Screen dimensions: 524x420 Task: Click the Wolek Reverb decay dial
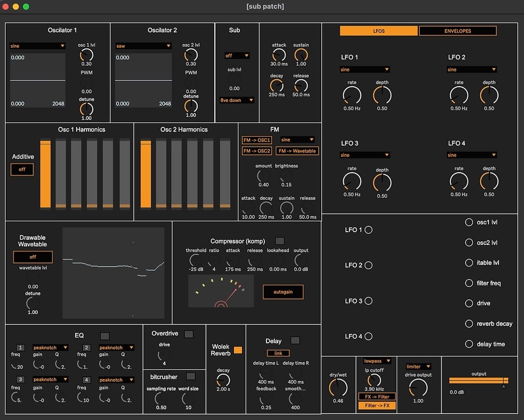pyautogui.click(x=223, y=380)
